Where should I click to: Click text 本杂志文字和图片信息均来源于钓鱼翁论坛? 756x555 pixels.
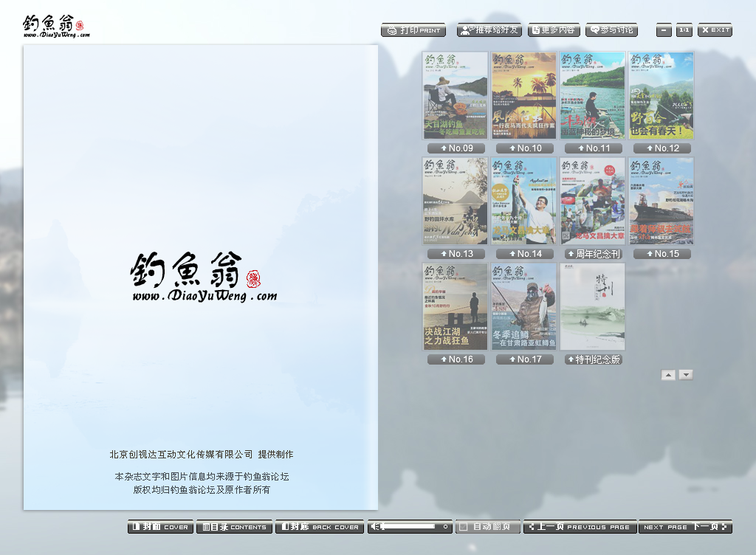point(202,477)
